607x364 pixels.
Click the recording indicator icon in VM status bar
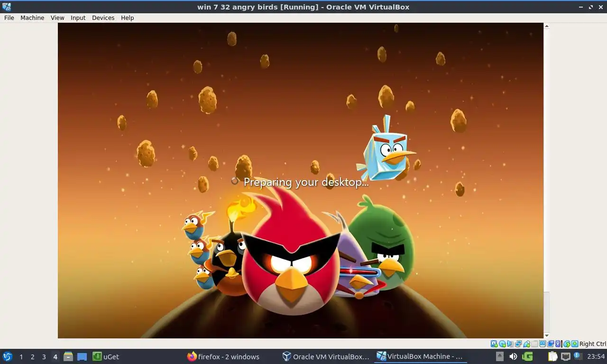(x=551, y=344)
